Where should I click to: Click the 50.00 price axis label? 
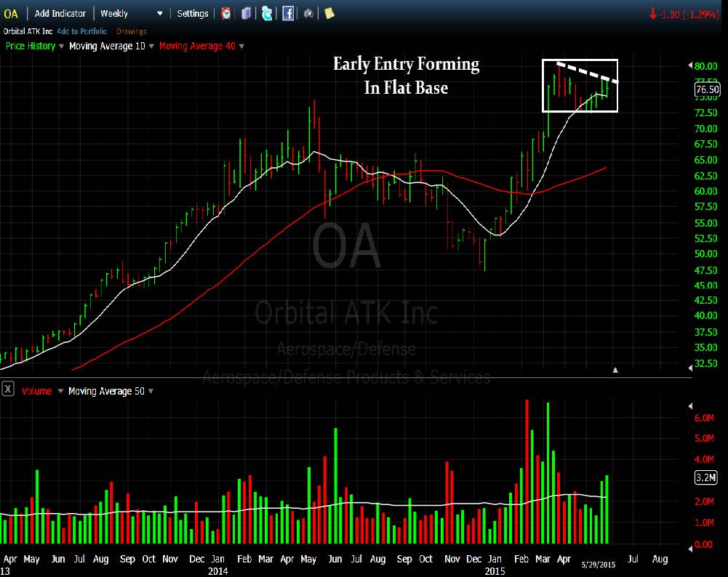coord(705,254)
